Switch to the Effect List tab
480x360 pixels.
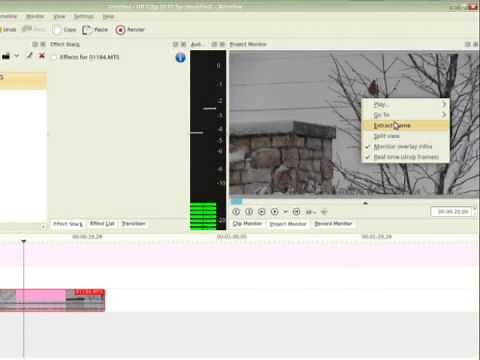[102, 224]
